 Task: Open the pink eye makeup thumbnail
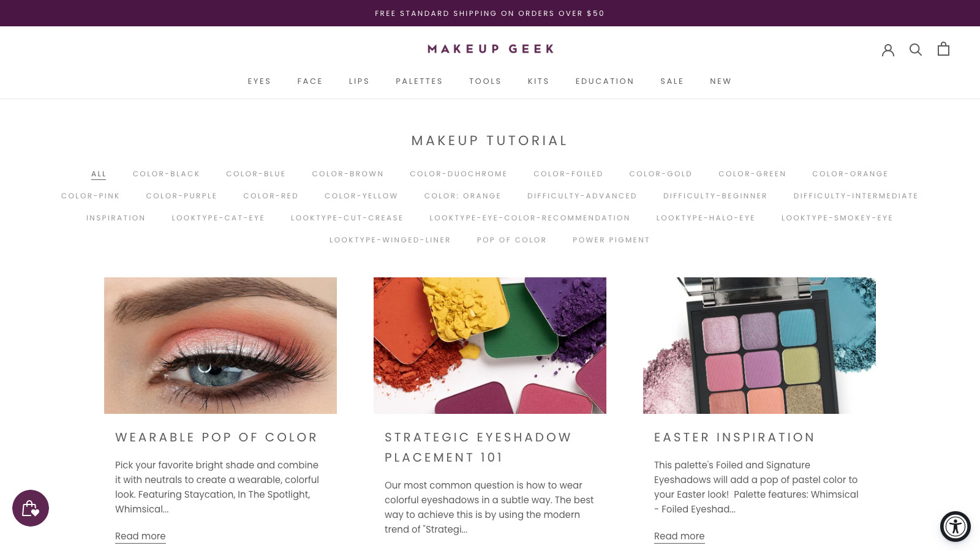click(221, 345)
